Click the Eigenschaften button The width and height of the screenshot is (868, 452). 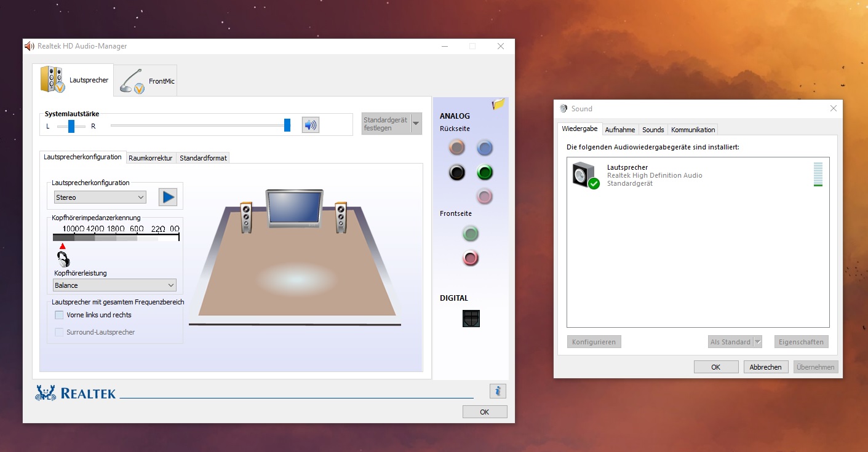tap(801, 342)
